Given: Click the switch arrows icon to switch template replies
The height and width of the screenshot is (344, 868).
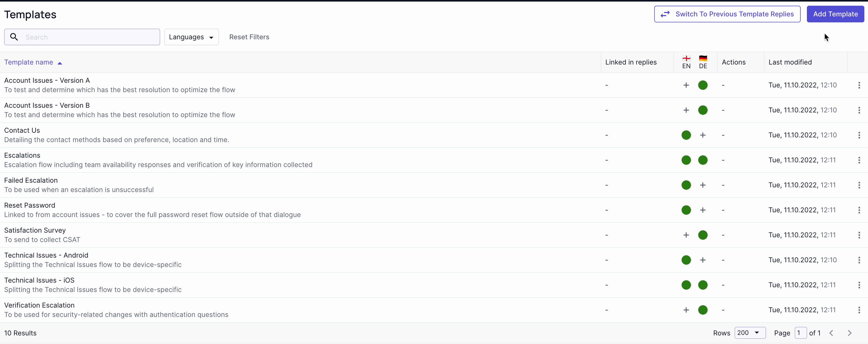Looking at the screenshot, I should (x=665, y=14).
